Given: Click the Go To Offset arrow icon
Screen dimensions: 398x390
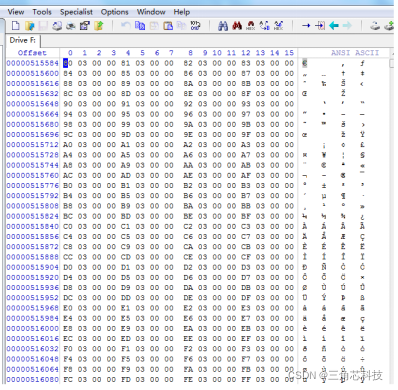Looking at the screenshot, I should [306, 26].
